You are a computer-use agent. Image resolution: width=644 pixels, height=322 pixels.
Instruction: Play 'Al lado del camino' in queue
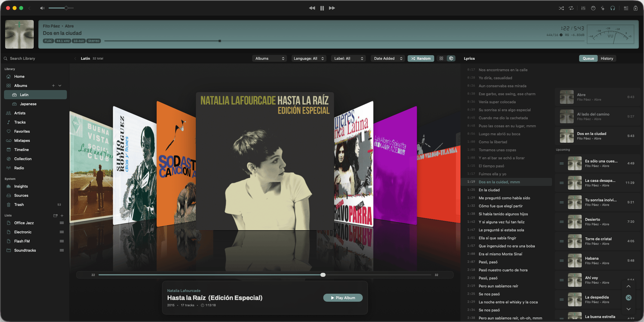coord(598,117)
